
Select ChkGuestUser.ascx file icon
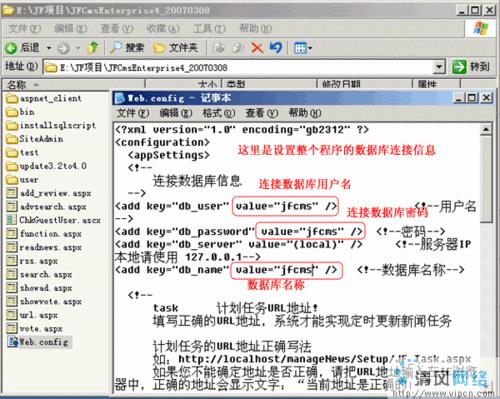12,220
